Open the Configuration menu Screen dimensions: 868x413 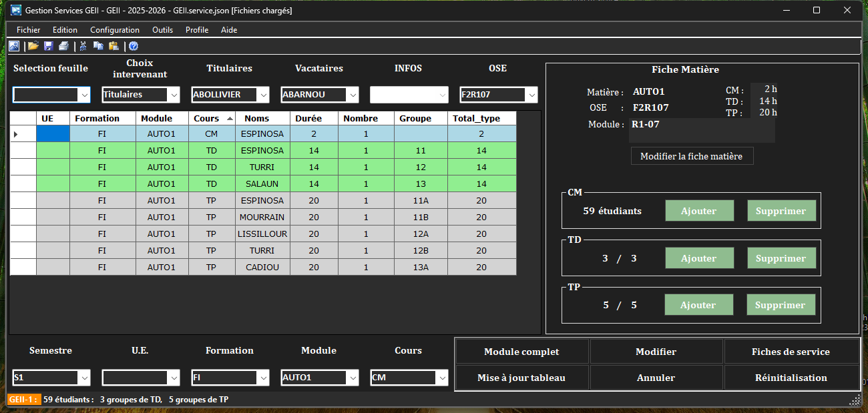[x=115, y=30]
